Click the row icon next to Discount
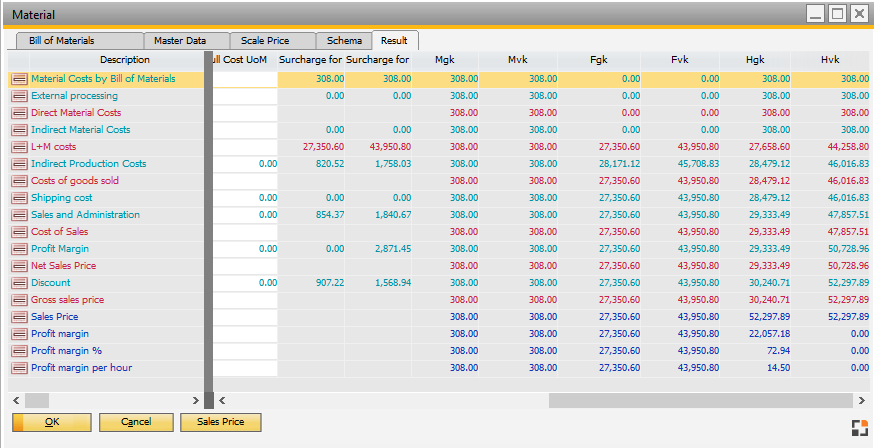Image resolution: width=875 pixels, height=448 pixels. pos(19,283)
